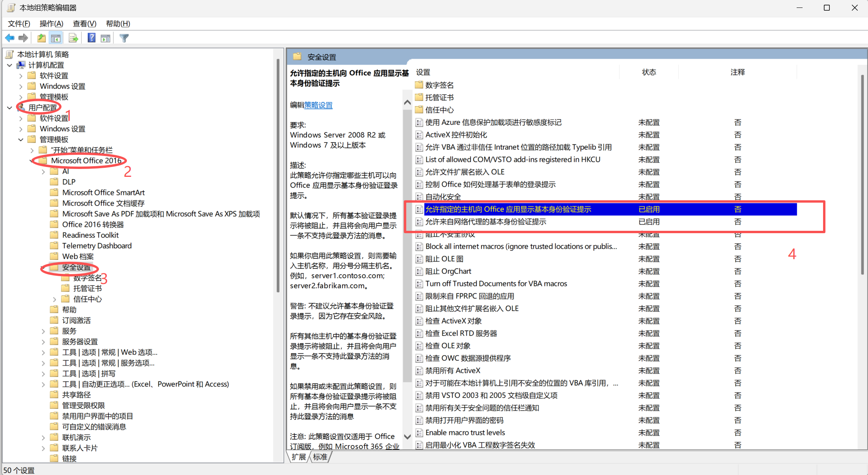Collapse the 计算机配置 tree node
This screenshot has width=868, height=475.
click(x=9, y=65)
